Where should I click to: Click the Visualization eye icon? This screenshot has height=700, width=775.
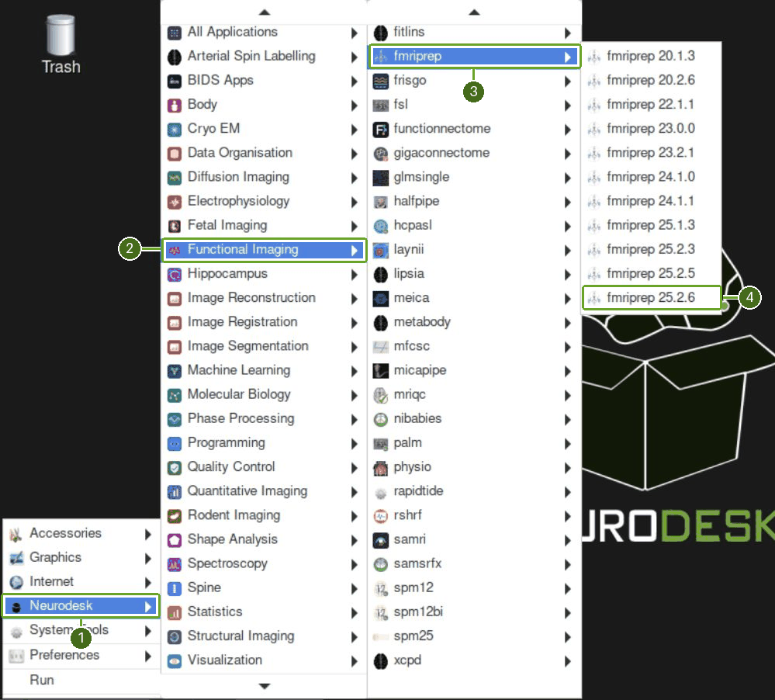point(175,661)
